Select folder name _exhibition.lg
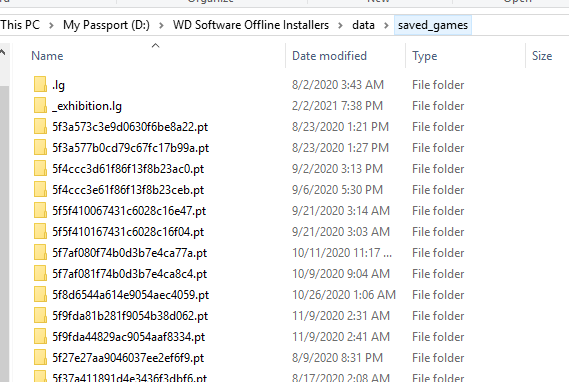 (87, 106)
